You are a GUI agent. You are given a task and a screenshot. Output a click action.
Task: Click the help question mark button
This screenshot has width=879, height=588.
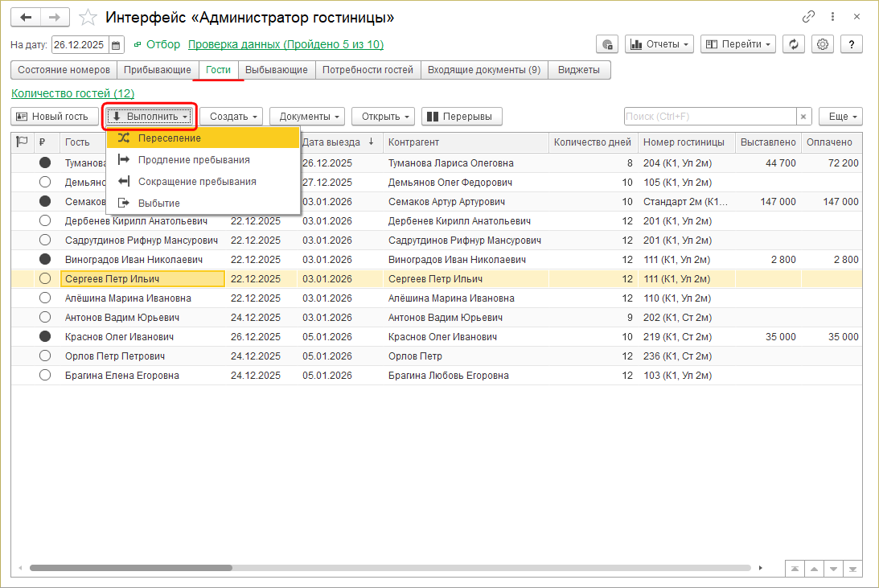tap(851, 44)
